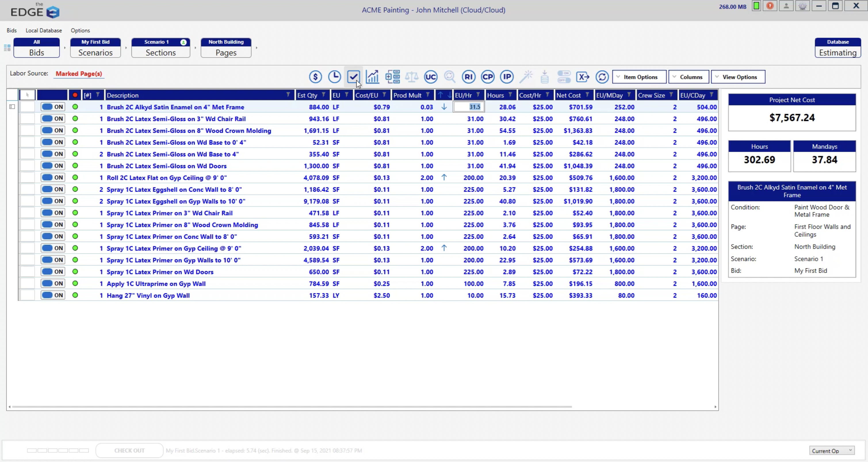This screenshot has height=462, width=868.
Task: Click the up arrow on Roll 2C Latex Flat row
Action: [x=444, y=177]
